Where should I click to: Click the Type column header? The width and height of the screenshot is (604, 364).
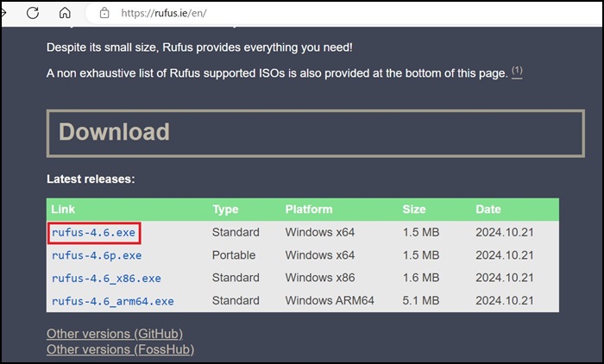(226, 210)
